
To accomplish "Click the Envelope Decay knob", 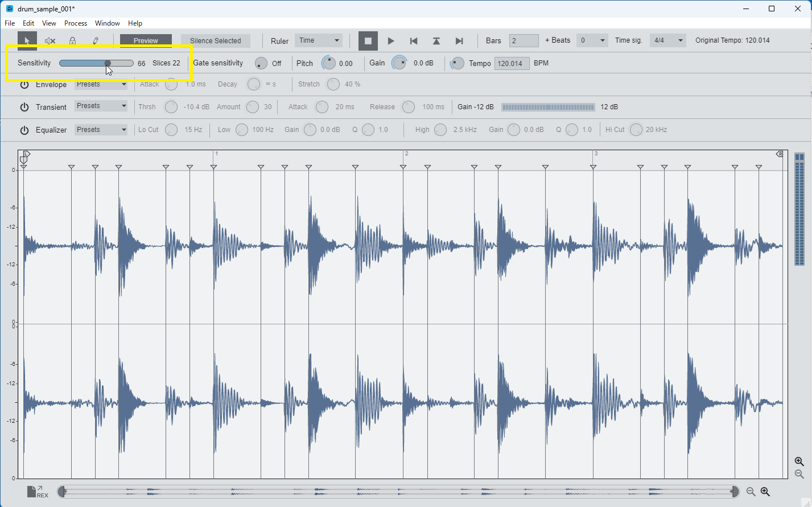I will pyautogui.click(x=254, y=84).
